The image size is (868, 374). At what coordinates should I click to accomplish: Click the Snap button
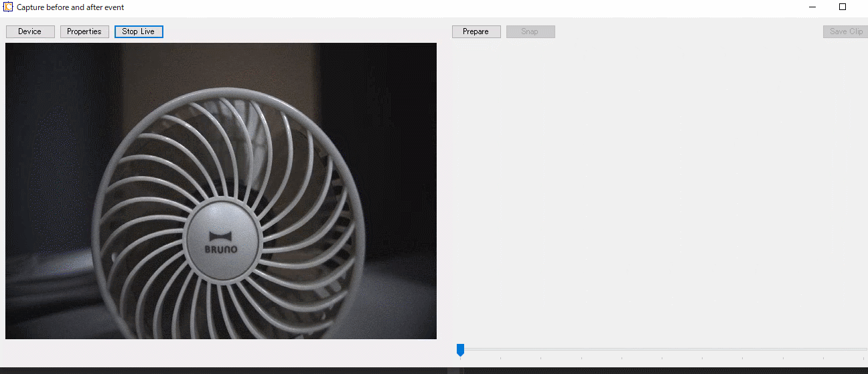click(x=530, y=31)
